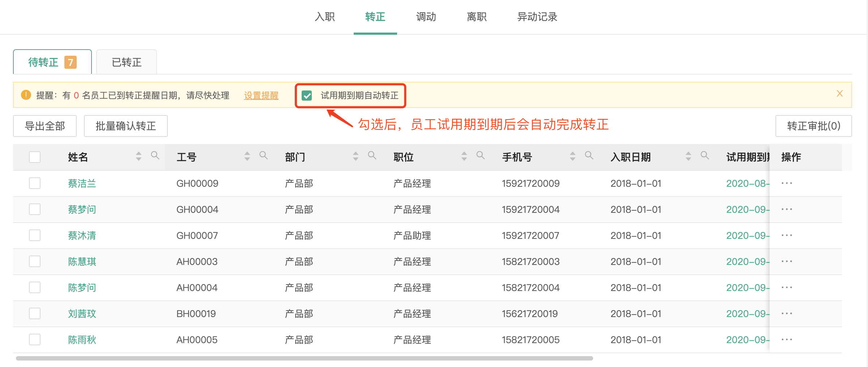Switch to the 离职 tab
868x367 pixels.
coord(477,17)
